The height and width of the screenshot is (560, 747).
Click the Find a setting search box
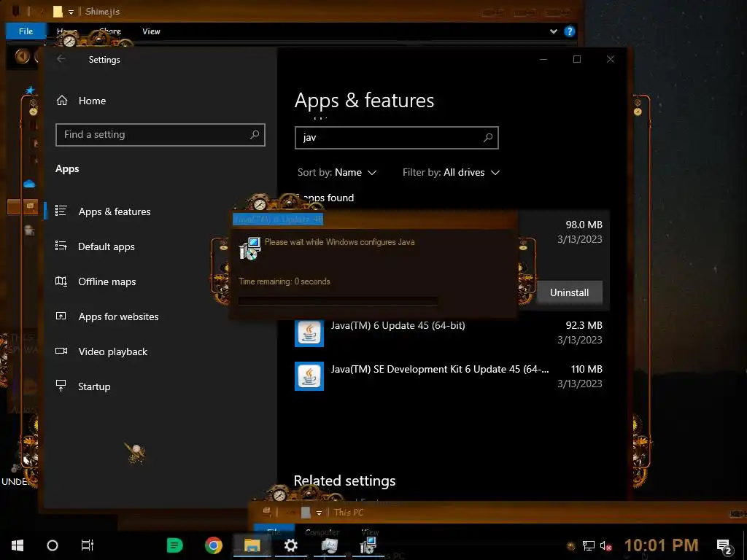tap(160, 135)
